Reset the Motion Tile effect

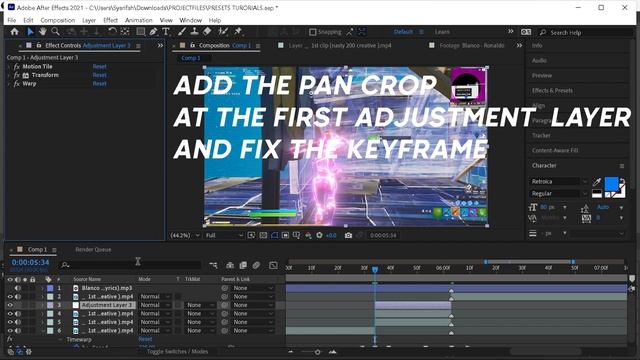[100, 67]
